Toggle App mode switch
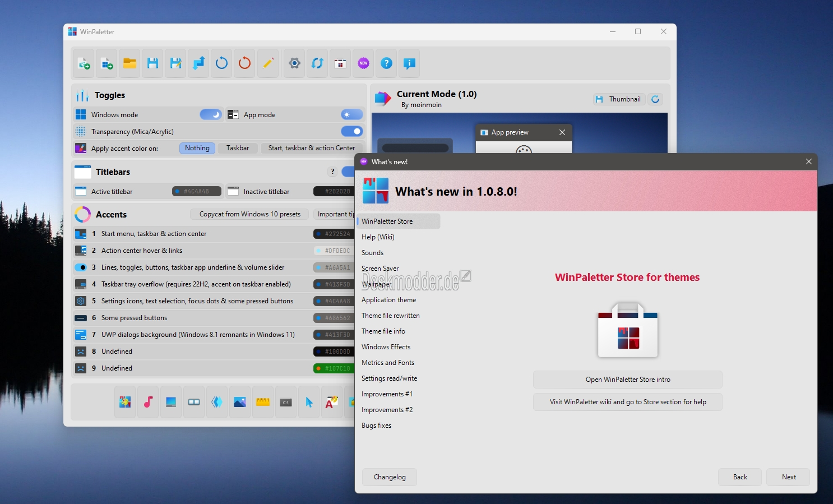This screenshot has height=504, width=833. pyautogui.click(x=352, y=114)
